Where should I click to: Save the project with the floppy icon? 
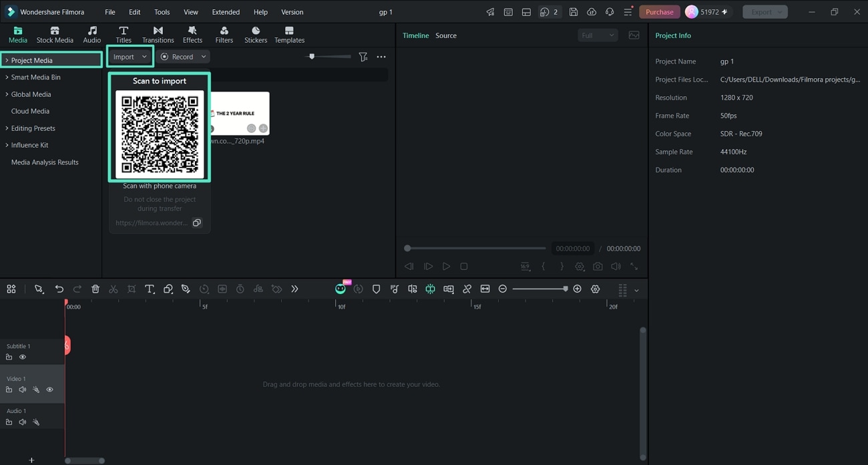click(574, 12)
